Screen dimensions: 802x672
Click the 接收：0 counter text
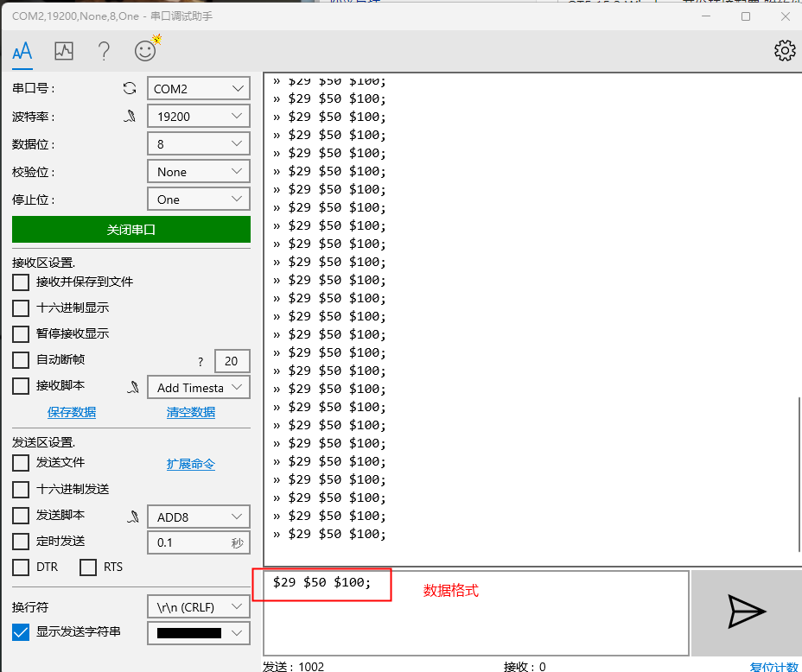[x=525, y=666]
